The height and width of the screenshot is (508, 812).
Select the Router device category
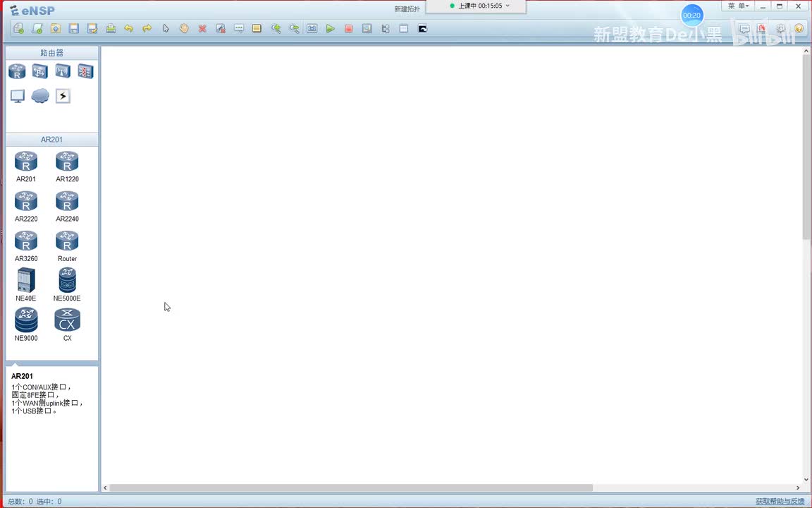click(x=17, y=71)
